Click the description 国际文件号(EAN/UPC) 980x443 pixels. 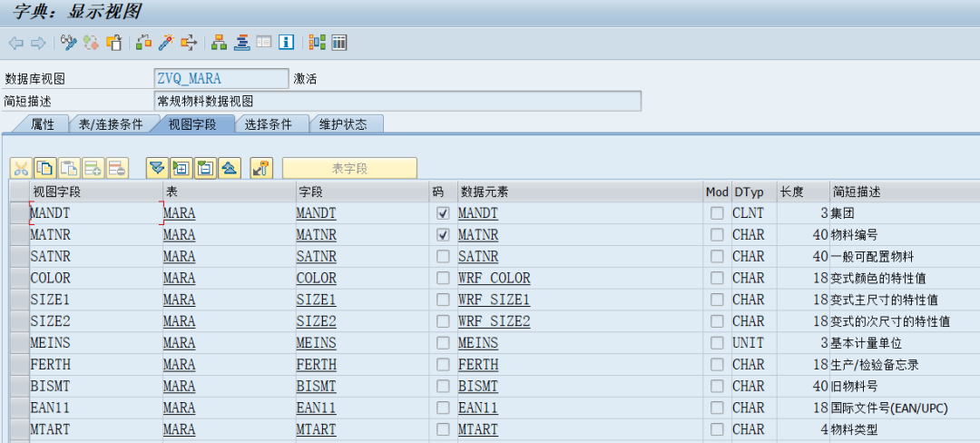[x=889, y=408]
